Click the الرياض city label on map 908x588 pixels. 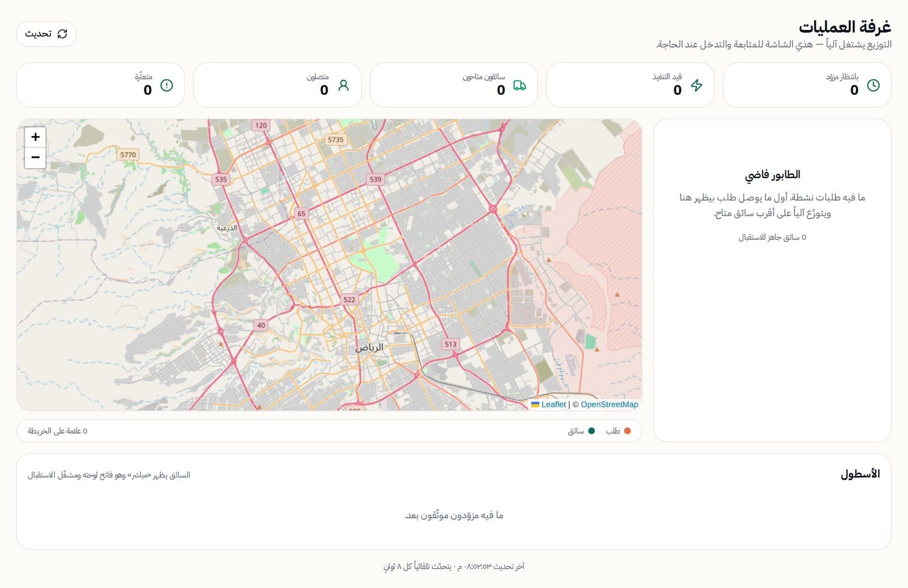point(369,347)
